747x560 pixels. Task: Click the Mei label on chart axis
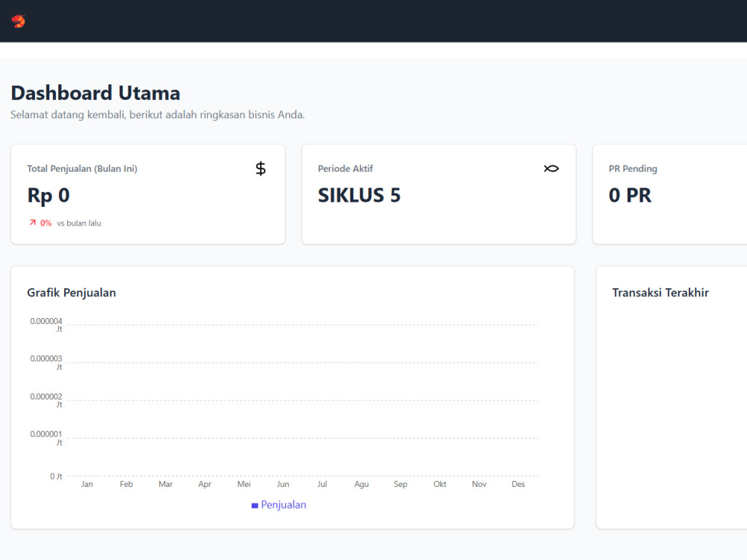244,484
